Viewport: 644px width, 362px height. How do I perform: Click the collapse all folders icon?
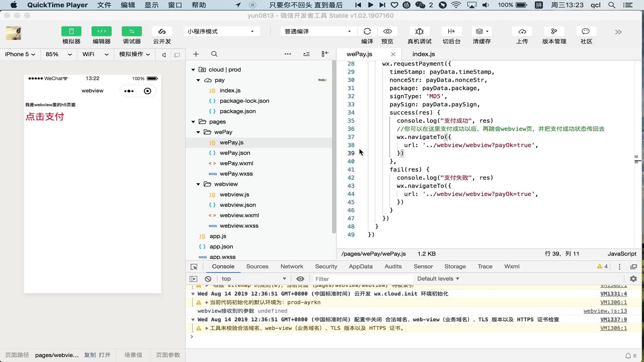[x=306, y=54]
